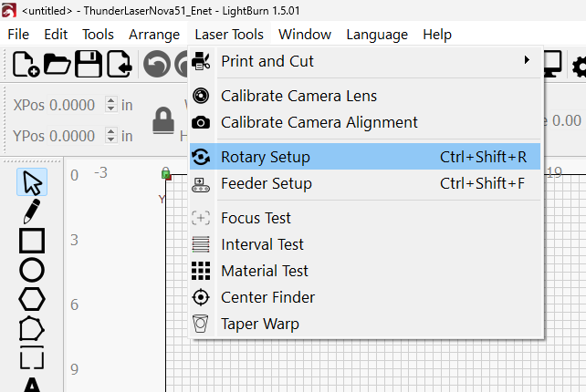Select the Rectangle tool
Image resolution: width=586 pixels, height=392 pixels.
(32, 241)
